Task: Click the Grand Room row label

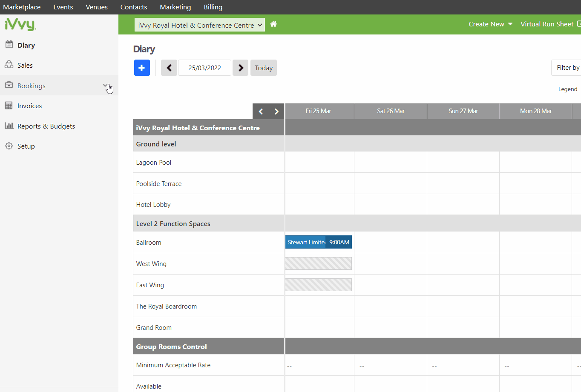Action: pos(154,328)
